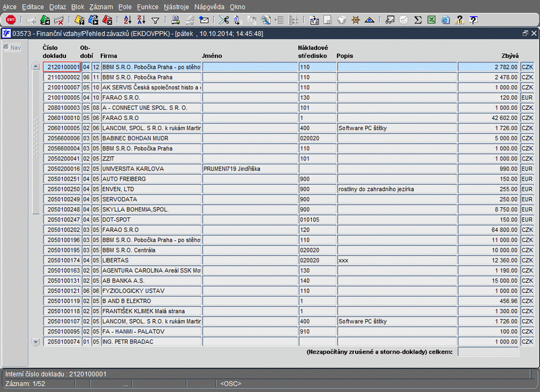Viewport: 540px width, 392px height.
Task: Click firm FYZIOLOGICKY USTAV
Action: 151,291
